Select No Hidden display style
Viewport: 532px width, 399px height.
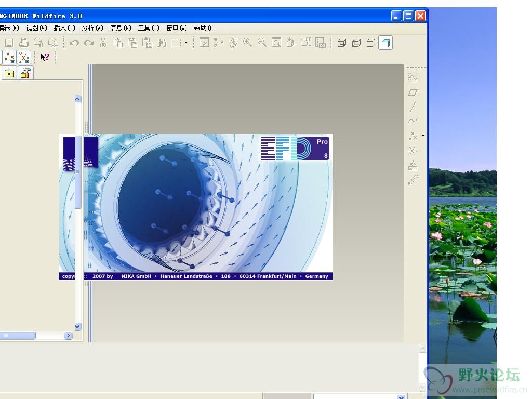(x=371, y=43)
